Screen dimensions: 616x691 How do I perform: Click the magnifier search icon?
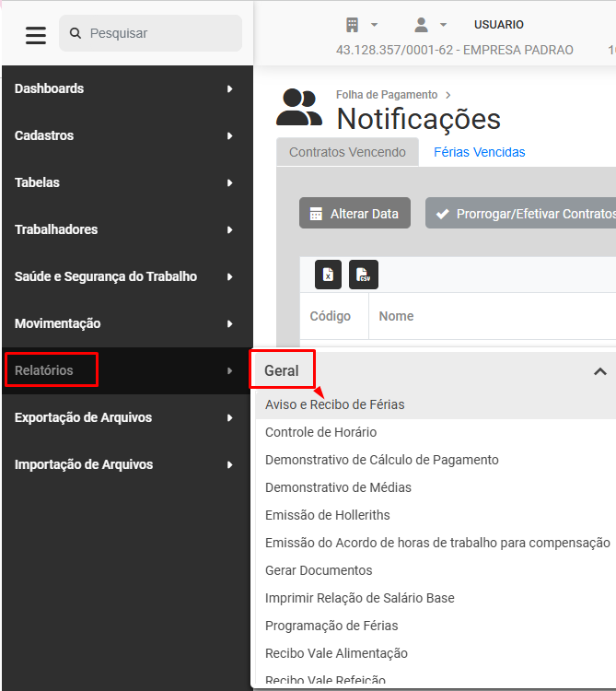[x=76, y=33]
